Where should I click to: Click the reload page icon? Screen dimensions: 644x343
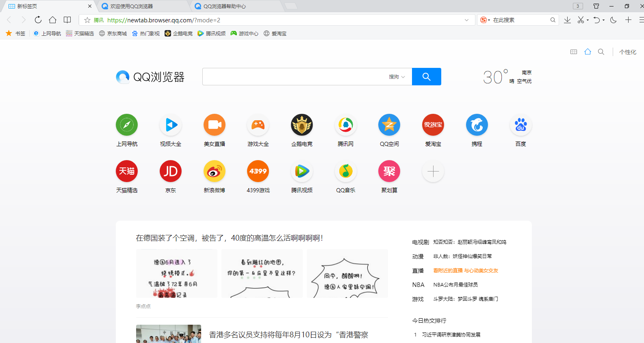click(38, 20)
